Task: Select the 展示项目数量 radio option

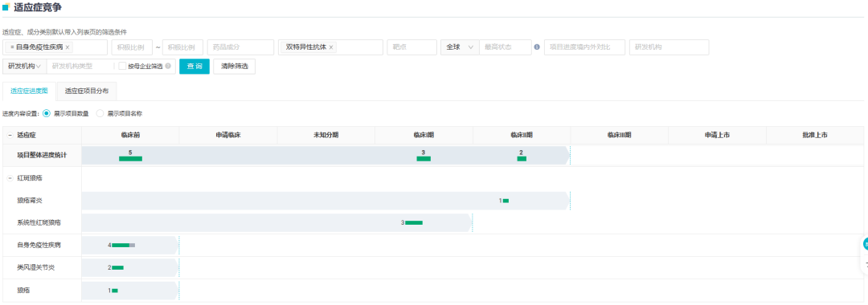Action: [x=47, y=113]
